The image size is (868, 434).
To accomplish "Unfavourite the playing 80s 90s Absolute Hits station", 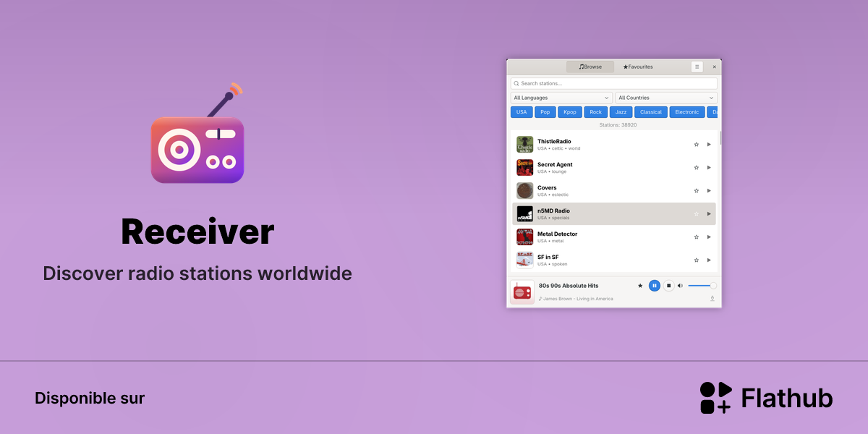I will [640, 286].
